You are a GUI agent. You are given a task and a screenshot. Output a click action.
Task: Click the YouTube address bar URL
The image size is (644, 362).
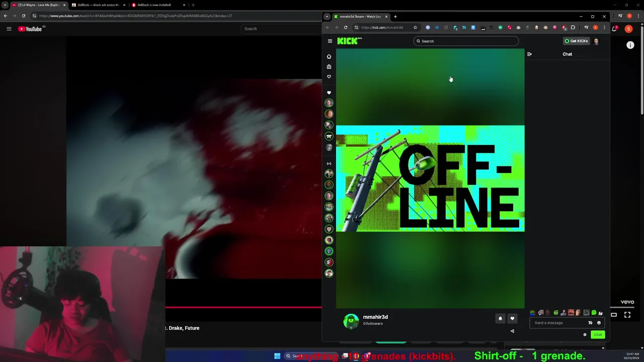tap(136, 16)
